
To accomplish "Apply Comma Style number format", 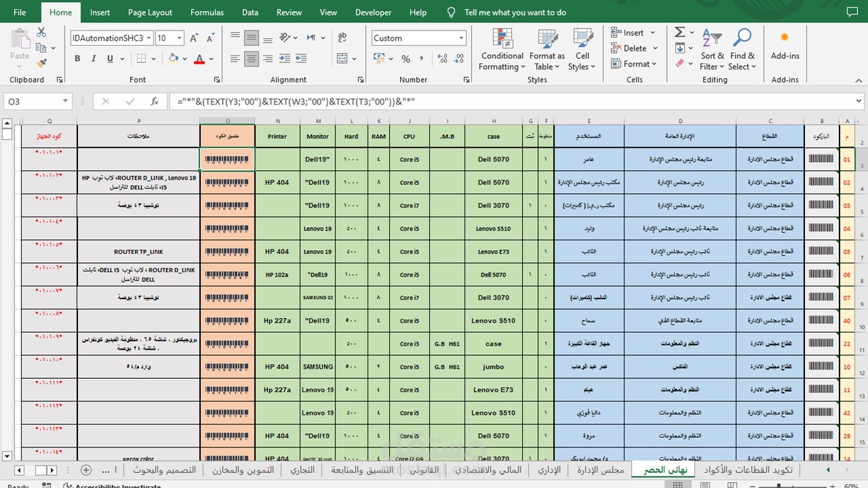I will click(x=421, y=59).
